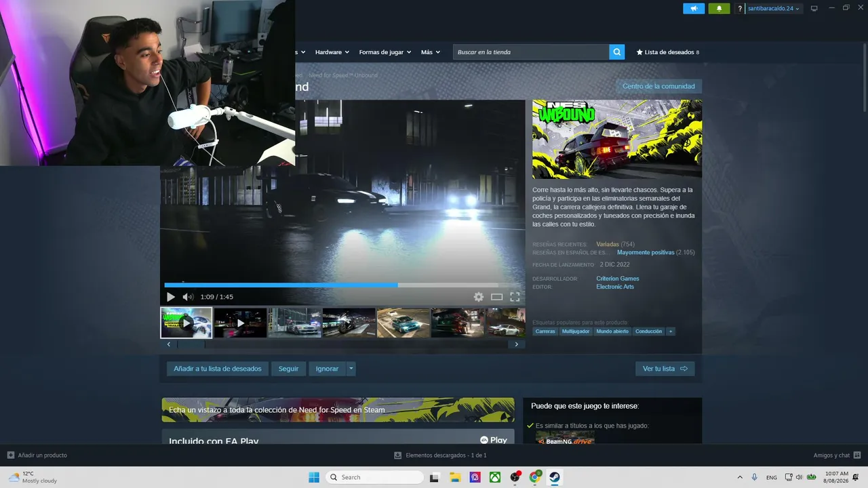The image size is (868, 488).
Task: Click the purple headphones app in taskbar
Action: [475, 477]
